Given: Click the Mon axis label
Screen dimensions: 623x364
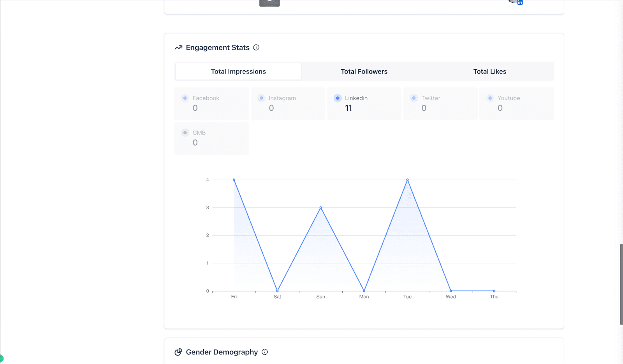Looking at the screenshot, I should [x=364, y=297].
